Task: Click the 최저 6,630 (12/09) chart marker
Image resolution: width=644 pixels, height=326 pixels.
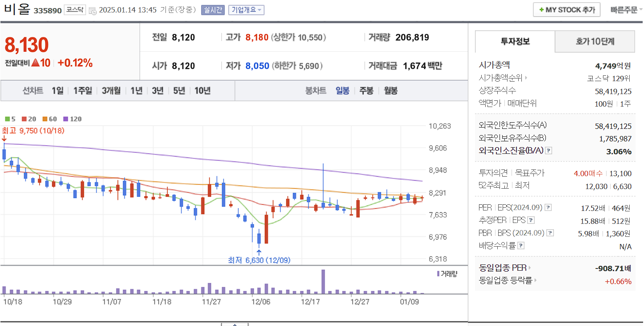Action: pyautogui.click(x=259, y=260)
